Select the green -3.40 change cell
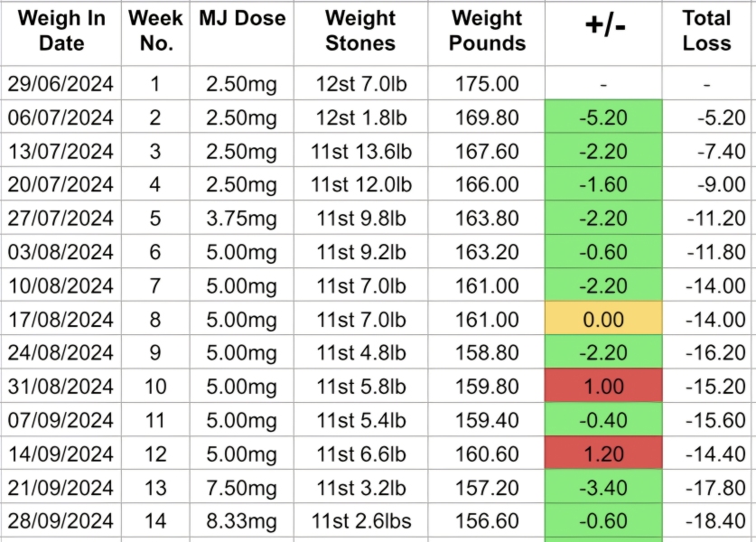The height and width of the screenshot is (542, 756). point(603,488)
